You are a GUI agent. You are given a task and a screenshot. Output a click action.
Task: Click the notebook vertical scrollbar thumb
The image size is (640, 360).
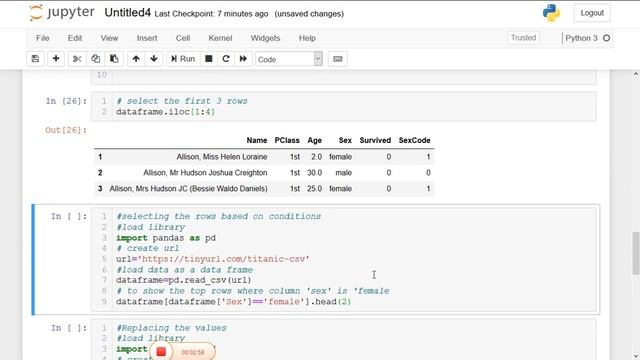(x=636, y=253)
